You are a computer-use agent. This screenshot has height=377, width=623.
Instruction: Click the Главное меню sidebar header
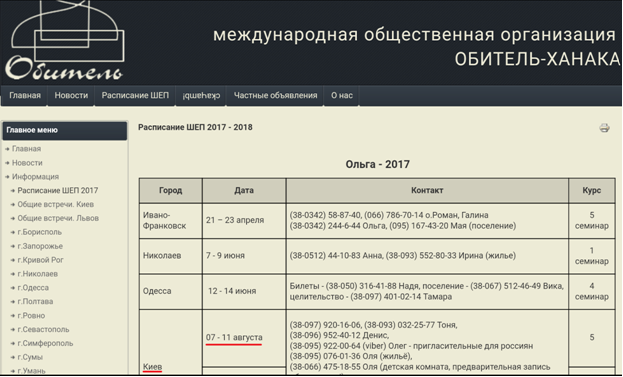(x=65, y=130)
